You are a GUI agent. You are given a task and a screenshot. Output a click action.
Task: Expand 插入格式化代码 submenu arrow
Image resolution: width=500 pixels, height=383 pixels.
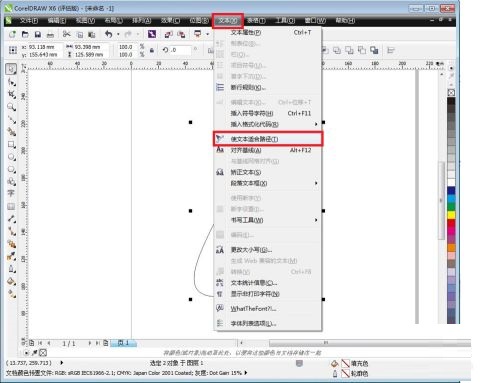[316, 124]
